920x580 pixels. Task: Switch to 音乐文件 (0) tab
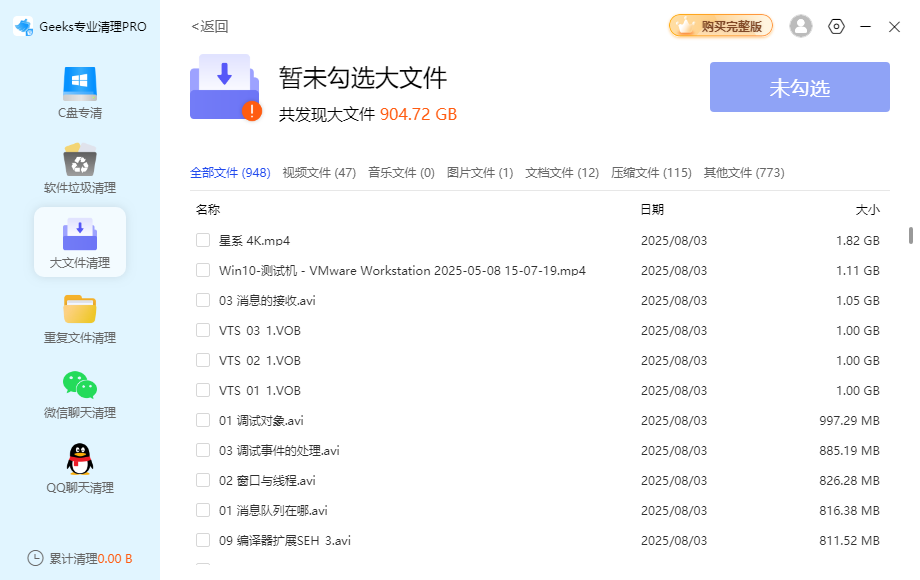click(x=401, y=172)
